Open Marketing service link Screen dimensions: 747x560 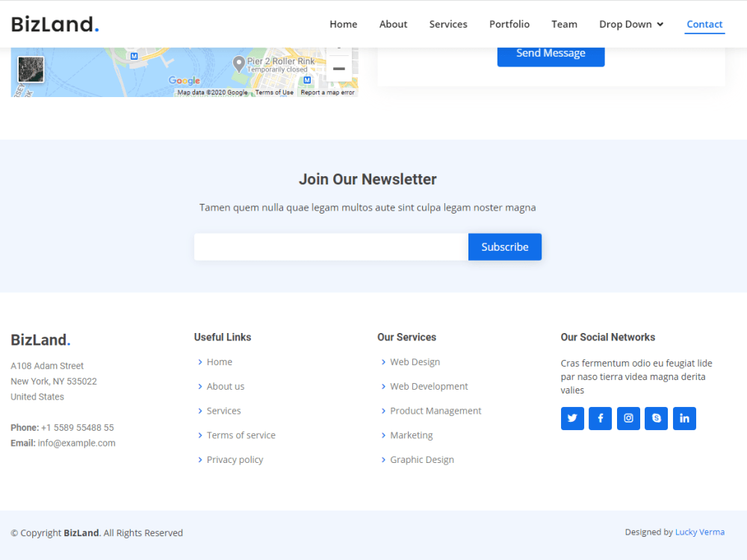click(411, 435)
